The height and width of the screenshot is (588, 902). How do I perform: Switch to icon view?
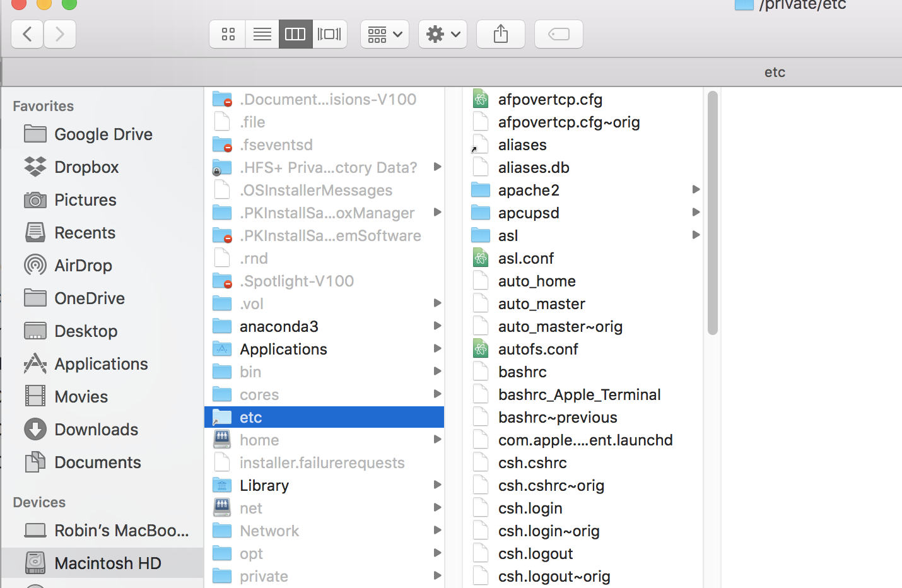pyautogui.click(x=227, y=33)
